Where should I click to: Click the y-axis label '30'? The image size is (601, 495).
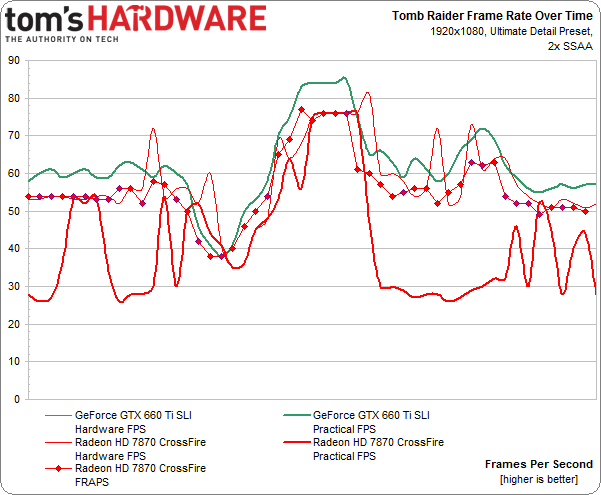click(x=13, y=287)
